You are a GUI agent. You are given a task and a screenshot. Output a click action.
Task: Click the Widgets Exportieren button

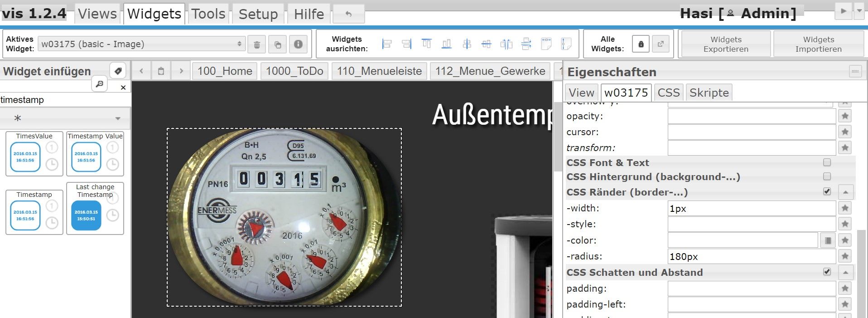[725, 44]
